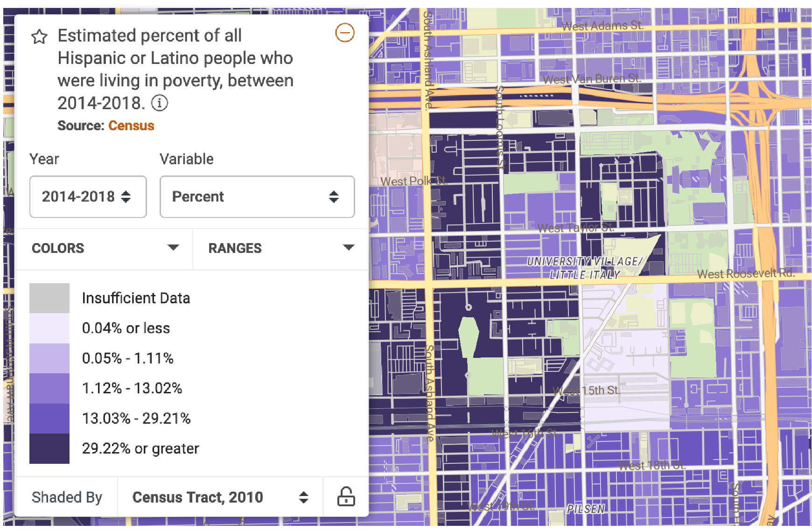This screenshot has width=812, height=531.
Task: Click the Insufficient Data gray swatch
Action: point(49,298)
